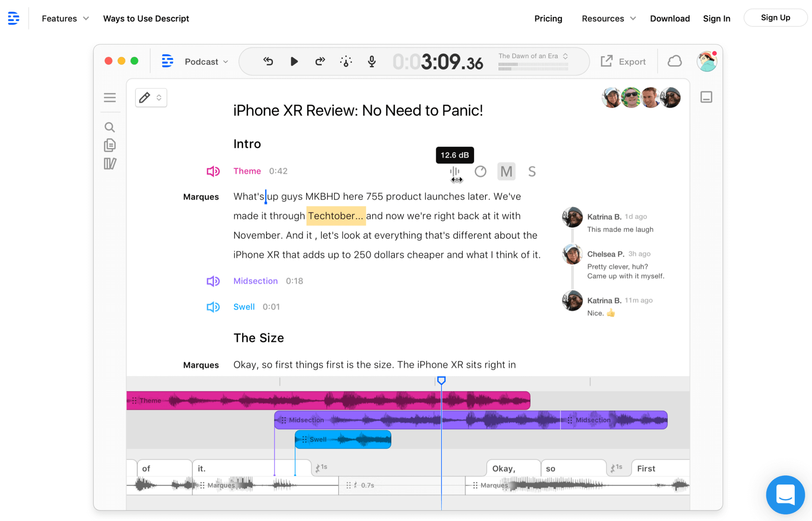Expand the edit mode chevron beside pencil
The height and width of the screenshot is (521, 812).
[x=159, y=97]
